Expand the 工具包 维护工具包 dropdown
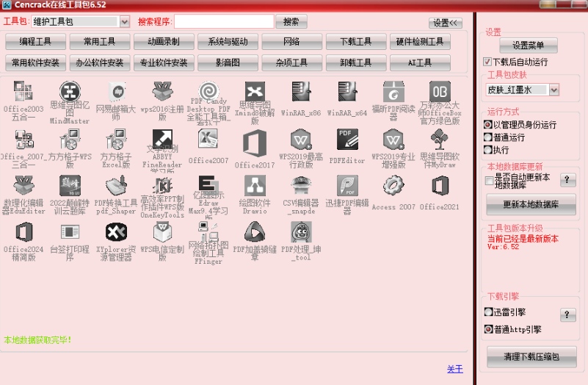 (x=125, y=22)
